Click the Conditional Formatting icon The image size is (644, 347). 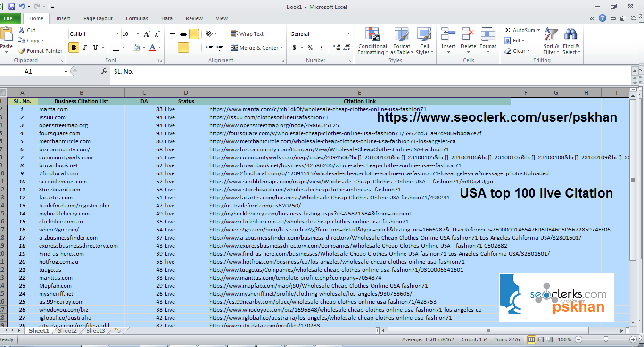[x=372, y=35]
